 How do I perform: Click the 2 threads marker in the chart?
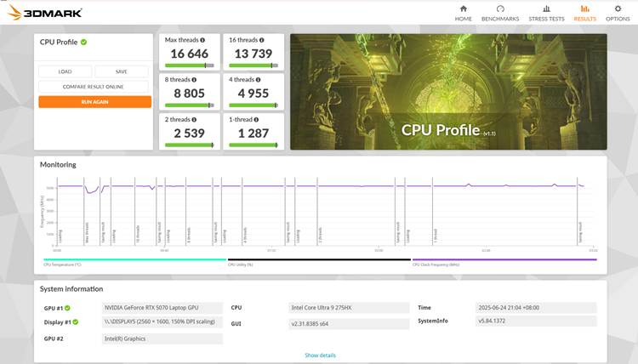click(x=320, y=235)
